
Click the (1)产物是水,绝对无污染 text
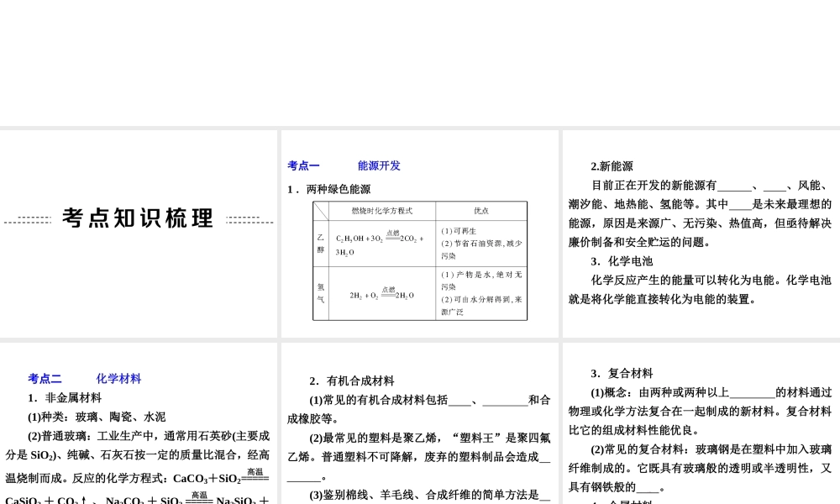(481, 281)
